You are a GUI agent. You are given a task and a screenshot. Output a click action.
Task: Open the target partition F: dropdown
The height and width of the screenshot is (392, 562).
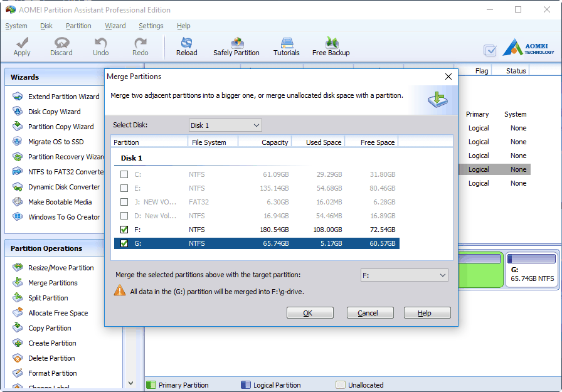[405, 275]
